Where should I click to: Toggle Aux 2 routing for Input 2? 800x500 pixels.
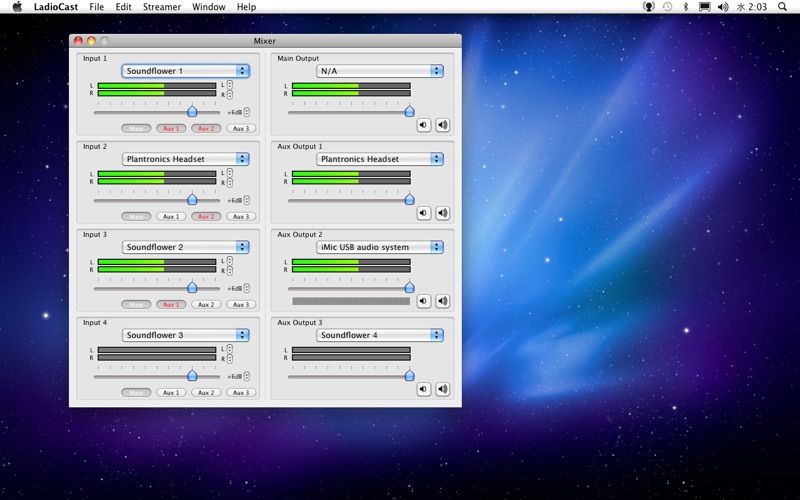tap(206, 216)
